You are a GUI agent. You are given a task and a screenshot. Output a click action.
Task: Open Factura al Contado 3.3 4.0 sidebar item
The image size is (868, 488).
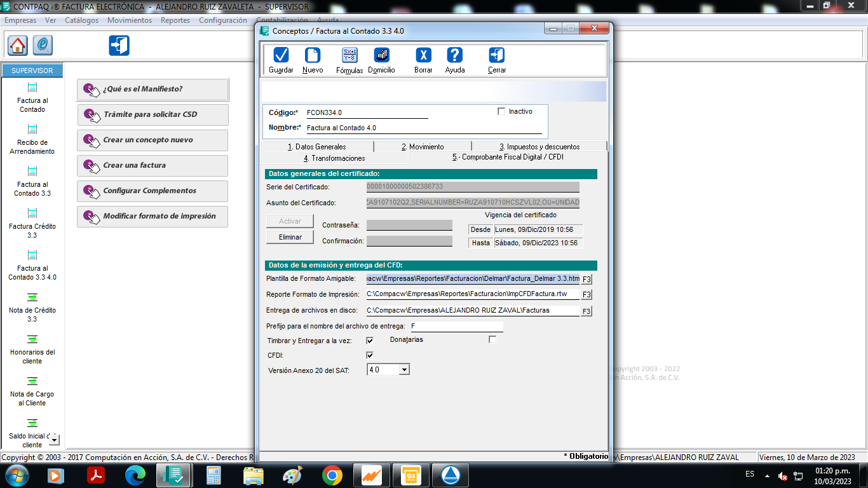(x=32, y=266)
